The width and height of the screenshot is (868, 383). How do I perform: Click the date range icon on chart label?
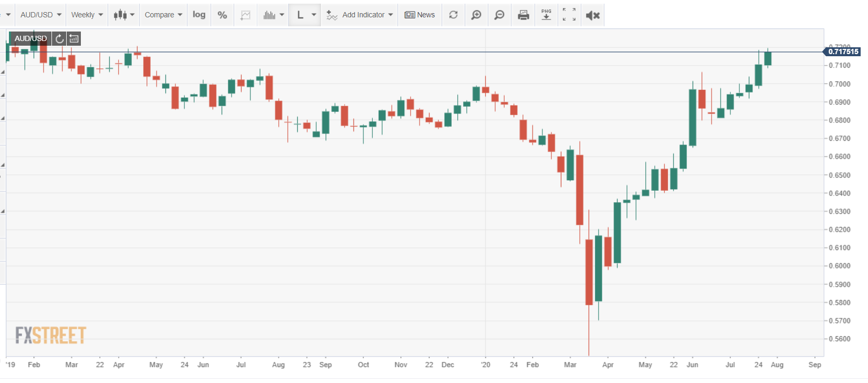click(x=74, y=38)
